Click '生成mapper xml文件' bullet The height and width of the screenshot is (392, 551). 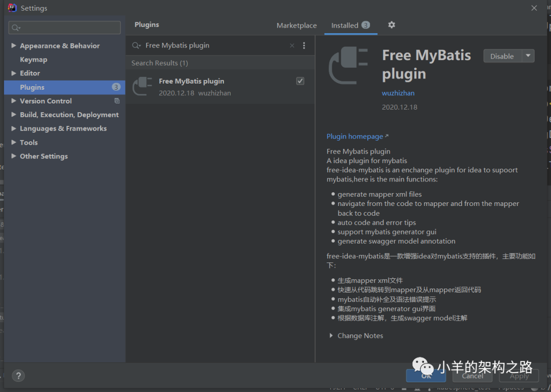click(x=370, y=281)
